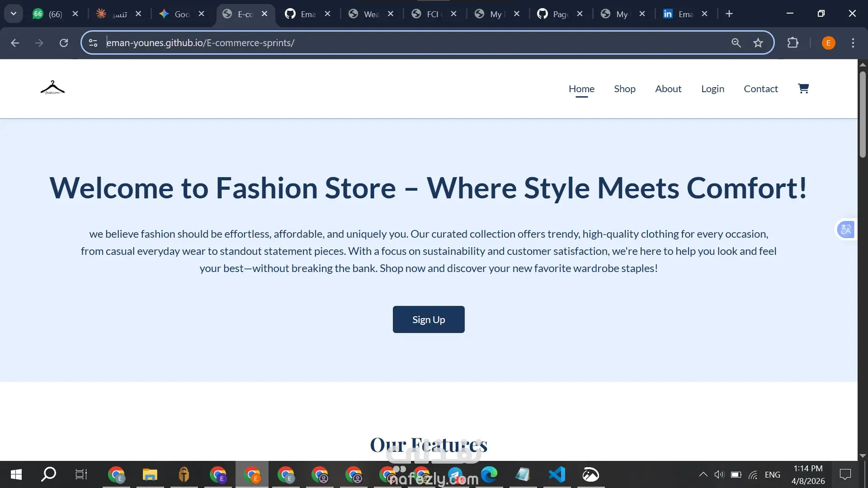Click the page vertical scrollbar thumb

[x=863, y=114]
